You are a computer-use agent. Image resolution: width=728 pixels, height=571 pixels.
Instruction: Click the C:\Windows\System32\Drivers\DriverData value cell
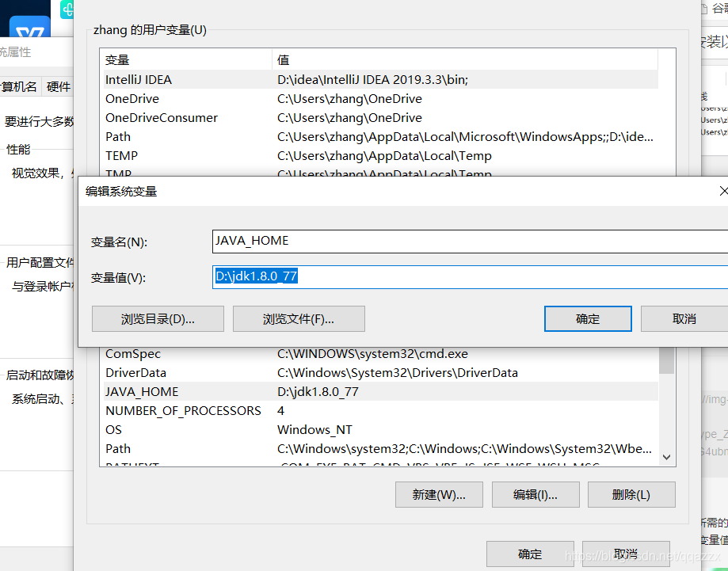[398, 373]
